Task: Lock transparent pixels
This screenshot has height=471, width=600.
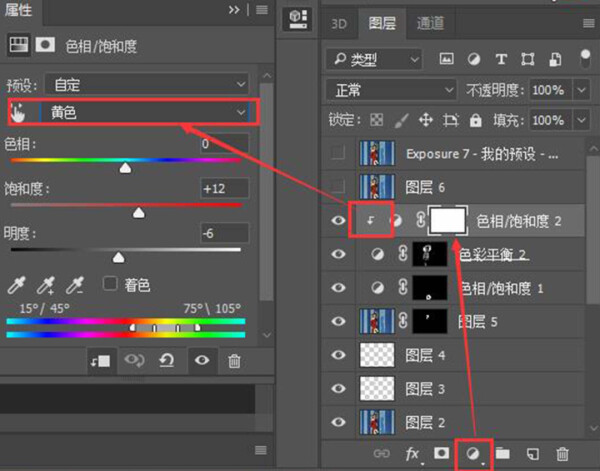Action: tap(377, 120)
